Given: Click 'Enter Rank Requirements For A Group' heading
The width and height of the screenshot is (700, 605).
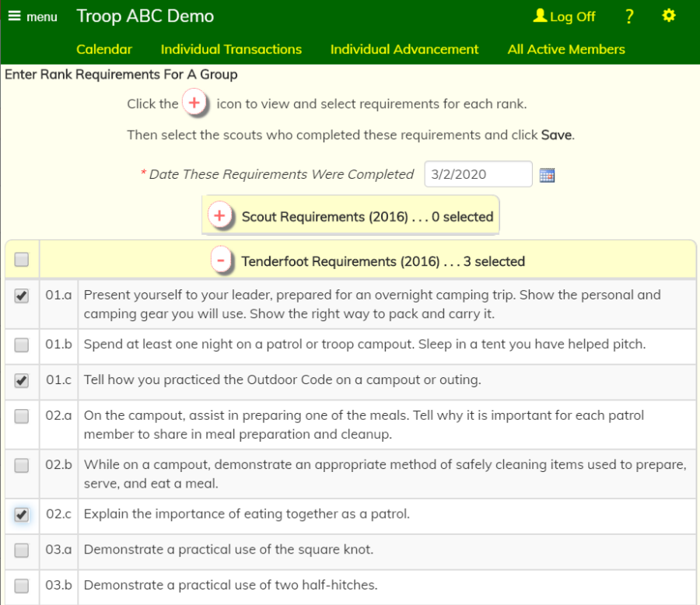Looking at the screenshot, I should coord(121,74).
